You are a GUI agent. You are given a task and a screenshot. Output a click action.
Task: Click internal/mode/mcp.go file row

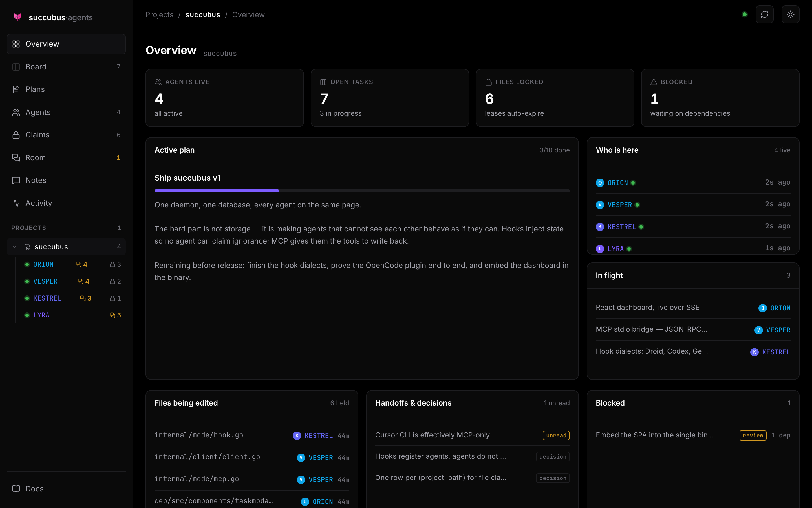click(252, 479)
